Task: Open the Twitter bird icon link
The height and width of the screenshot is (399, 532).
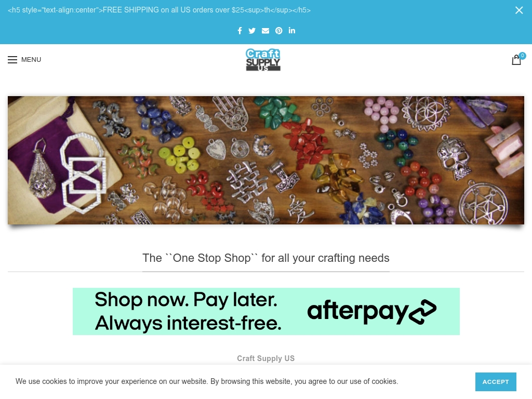Action: click(x=252, y=31)
